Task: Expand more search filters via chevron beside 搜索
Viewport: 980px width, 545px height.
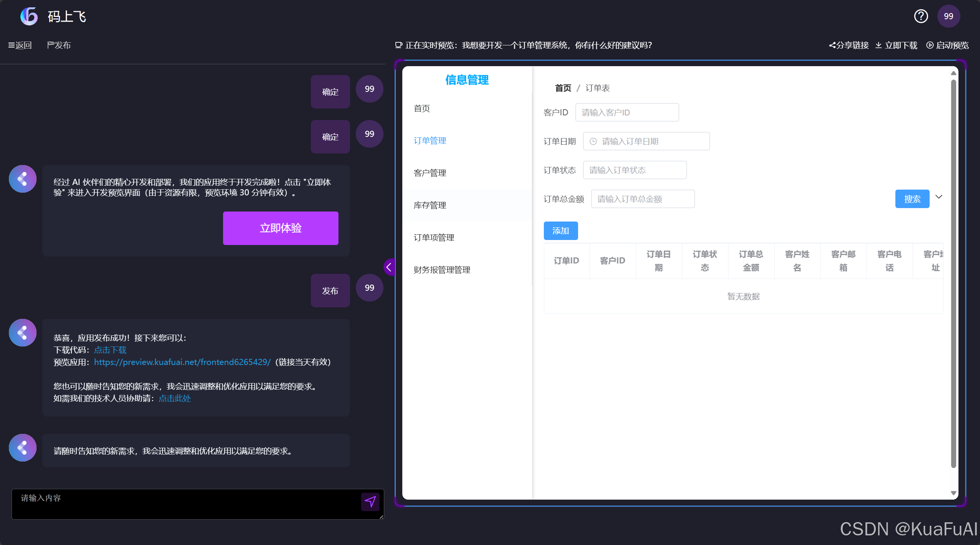Action: [x=939, y=197]
